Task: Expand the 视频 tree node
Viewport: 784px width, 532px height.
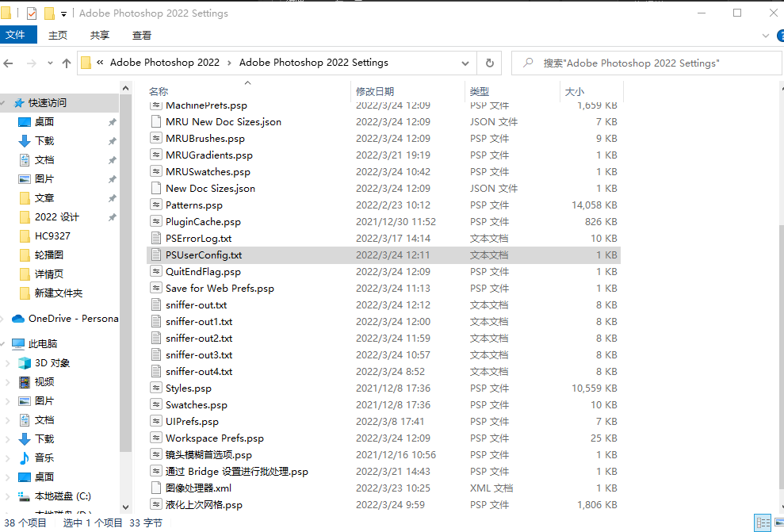Action: click(7, 382)
